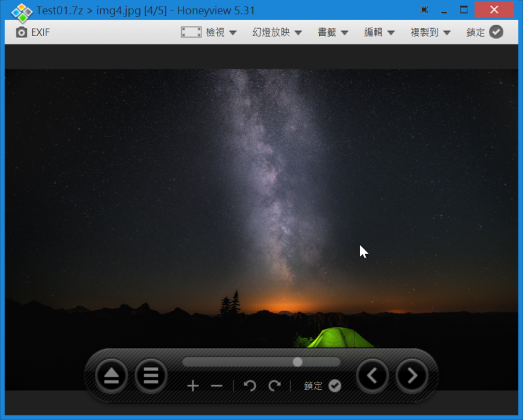Expand the 幻燈放映 dropdown arrow

298,33
